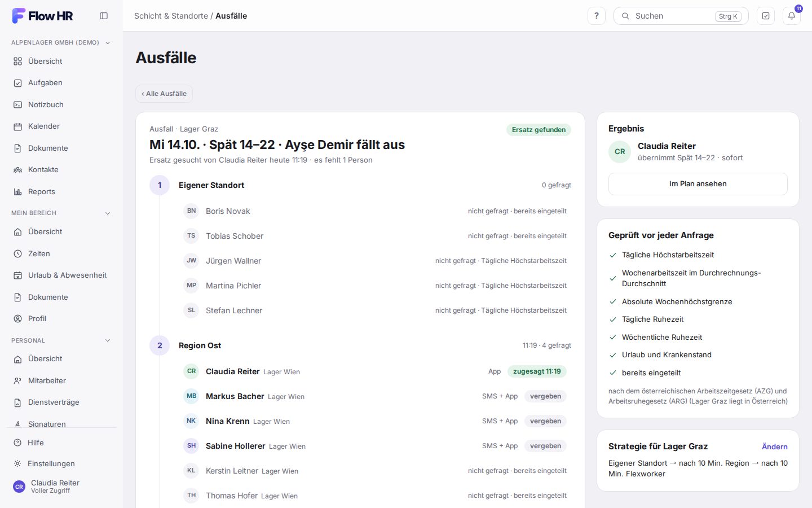
Task: Click the Reports chart icon
Action: pos(18,191)
